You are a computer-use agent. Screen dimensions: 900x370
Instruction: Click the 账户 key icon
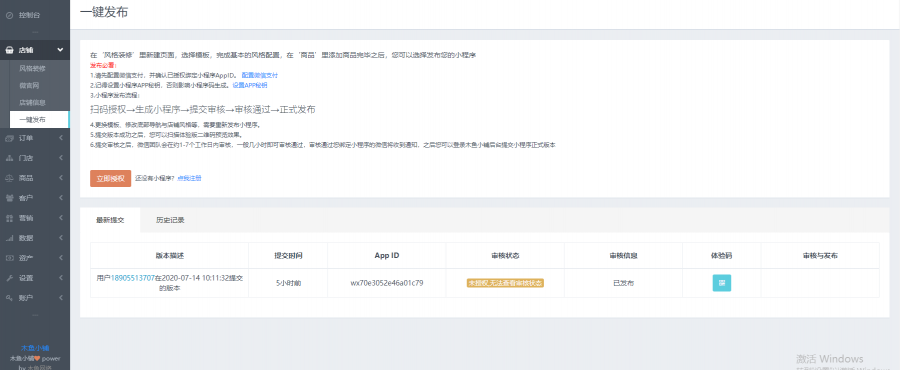(x=9, y=298)
